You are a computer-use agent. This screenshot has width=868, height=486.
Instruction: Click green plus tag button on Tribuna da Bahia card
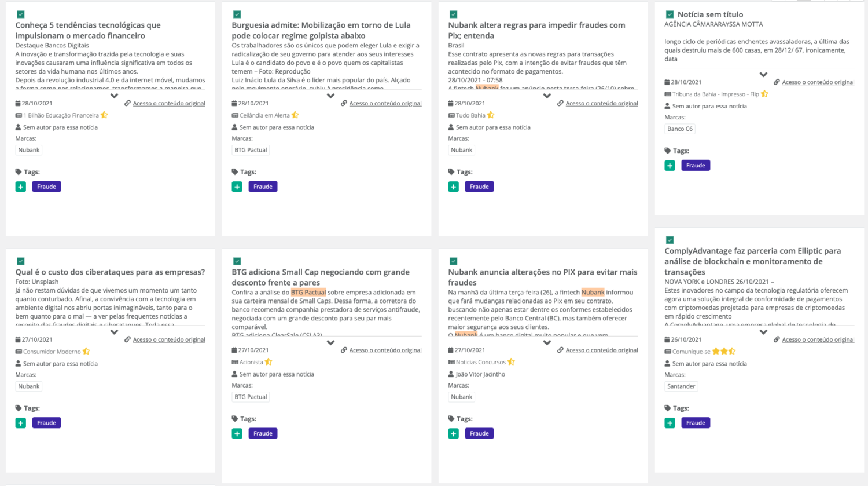670,166
